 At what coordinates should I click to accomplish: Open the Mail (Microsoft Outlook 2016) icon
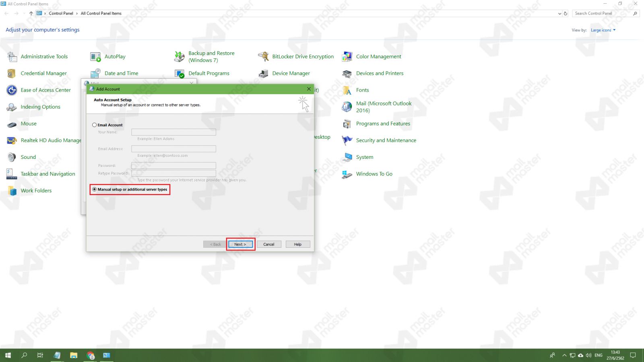pyautogui.click(x=347, y=107)
